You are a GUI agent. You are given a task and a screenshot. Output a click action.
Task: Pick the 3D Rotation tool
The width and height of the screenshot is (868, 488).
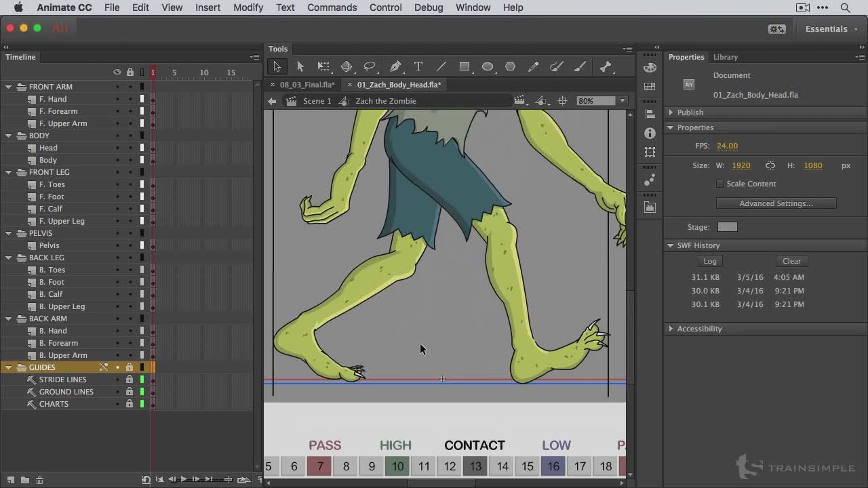(347, 66)
